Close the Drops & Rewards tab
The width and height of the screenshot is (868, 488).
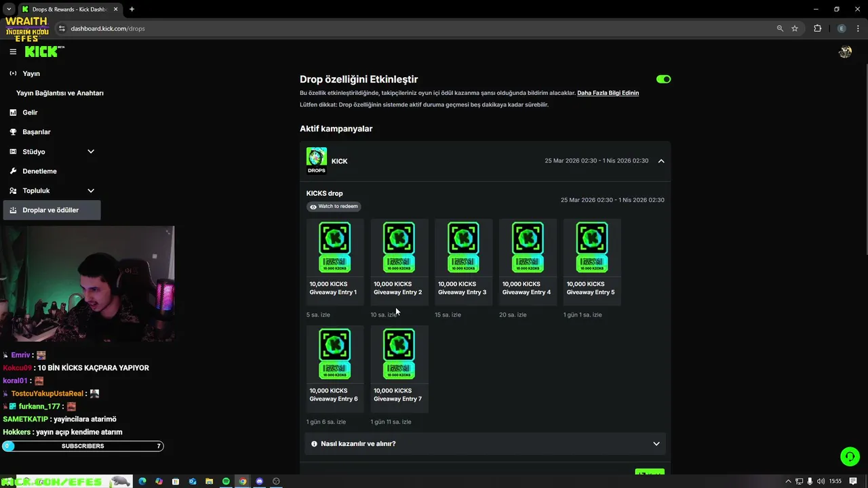(117, 9)
